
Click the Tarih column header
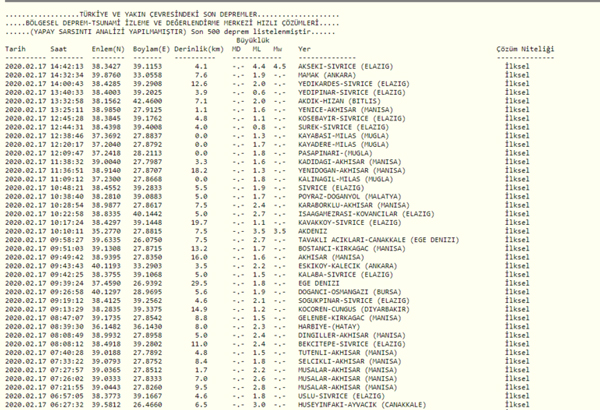tap(15, 49)
